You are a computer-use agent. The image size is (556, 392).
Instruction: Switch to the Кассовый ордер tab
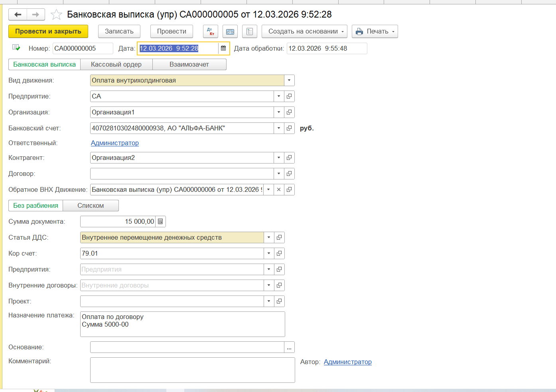(116, 64)
